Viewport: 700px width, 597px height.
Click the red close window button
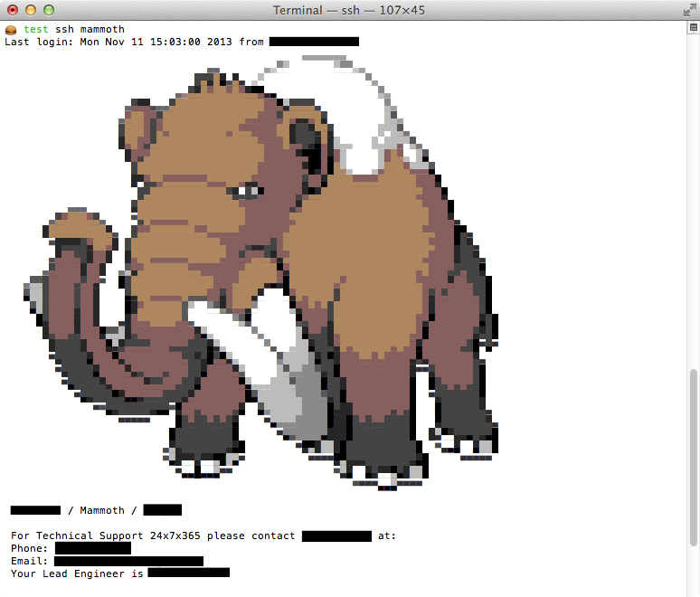pos(13,10)
